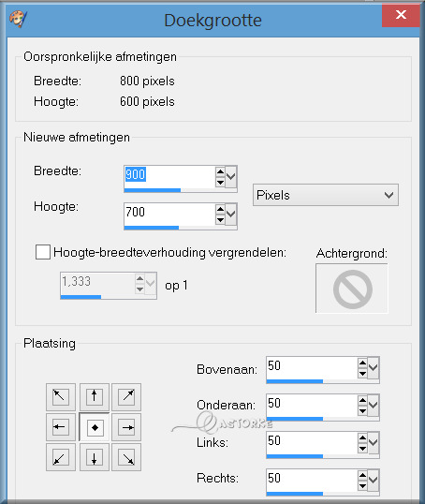
Task: Expand the Onderaan value dropdown arrow
Action: pyautogui.click(x=373, y=405)
